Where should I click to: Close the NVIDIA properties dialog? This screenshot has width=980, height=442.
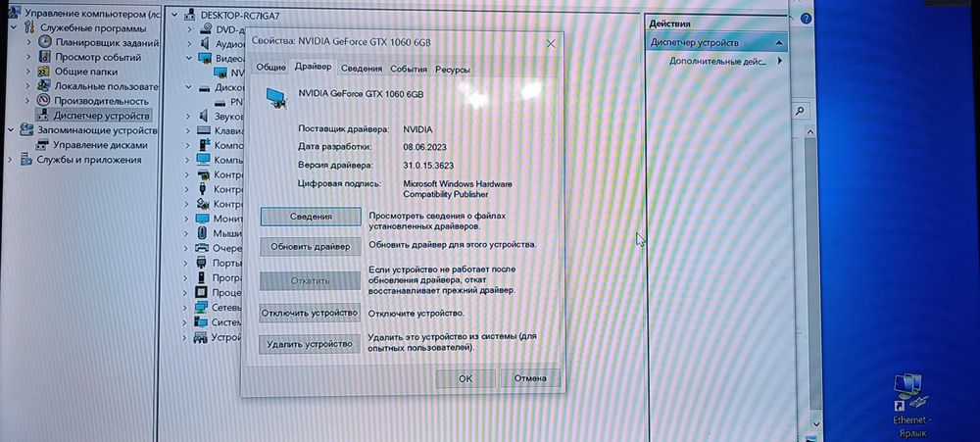click(551, 44)
